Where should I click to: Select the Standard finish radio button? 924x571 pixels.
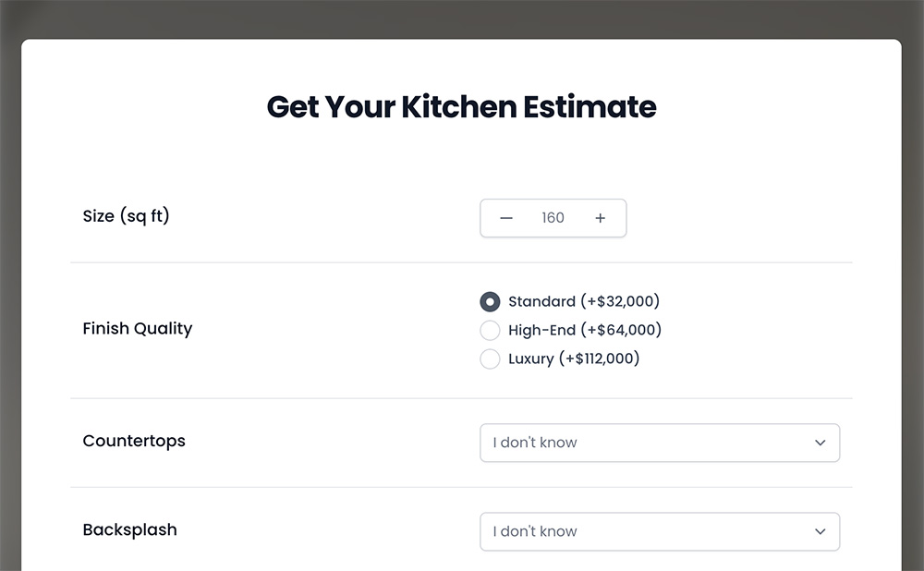tap(490, 301)
